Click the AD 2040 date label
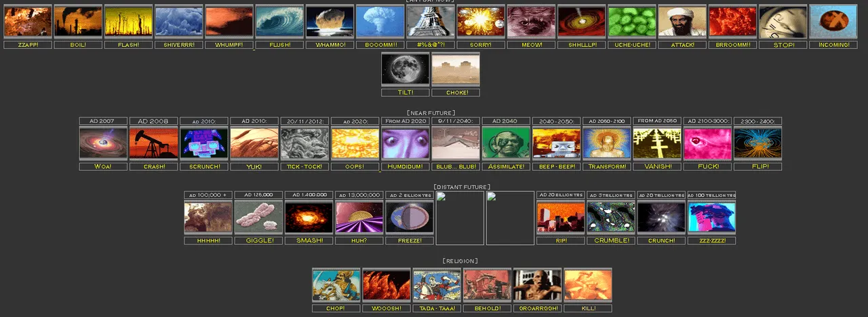The width and height of the screenshot is (868, 317). click(x=506, y=121)
